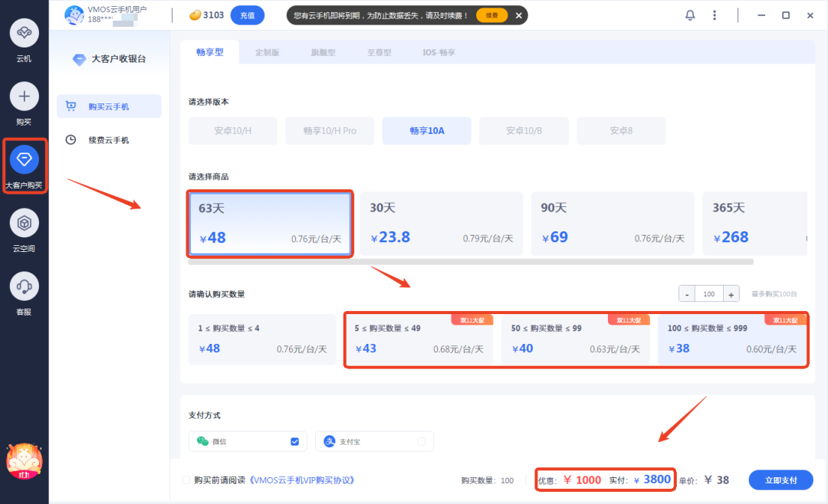Select 微信 payment method checkbox

coord(294,441)
